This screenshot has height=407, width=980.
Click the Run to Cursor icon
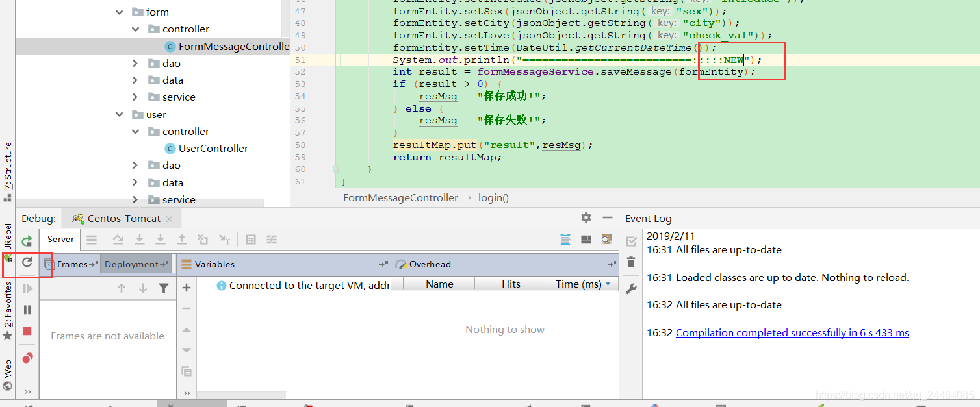click(x=224, y=240)
